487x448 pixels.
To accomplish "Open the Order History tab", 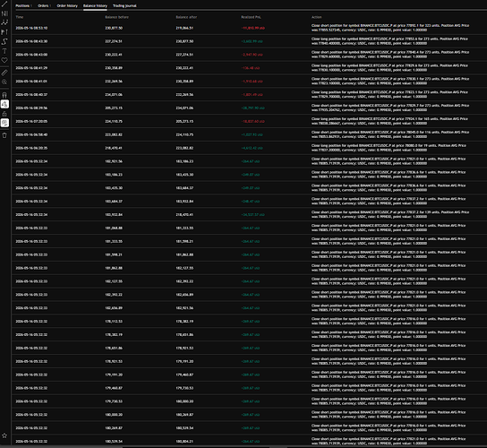I will (x=67, y=5).
